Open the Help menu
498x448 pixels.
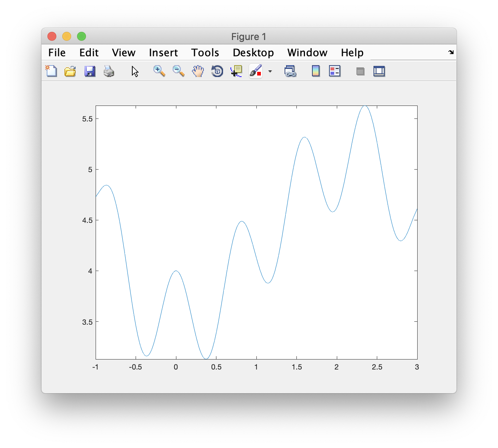352,53
